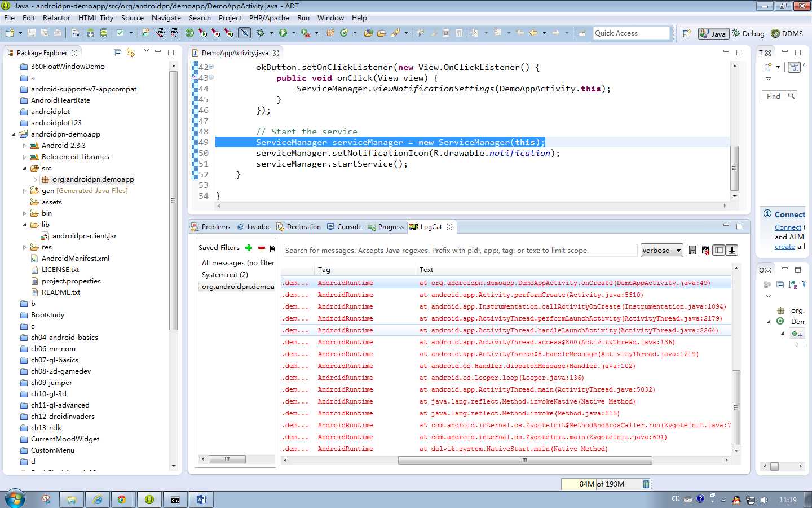812x508 pixels.
Task: Delete the selected LogCat filter (red minus)
Action: tap(261, 248)
